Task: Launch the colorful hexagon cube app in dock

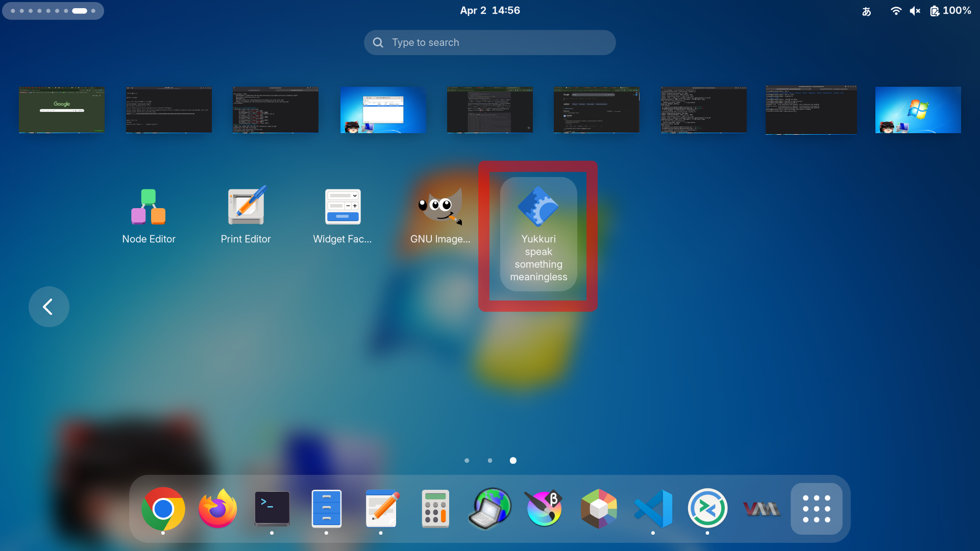Action: (x=599, y=509)
